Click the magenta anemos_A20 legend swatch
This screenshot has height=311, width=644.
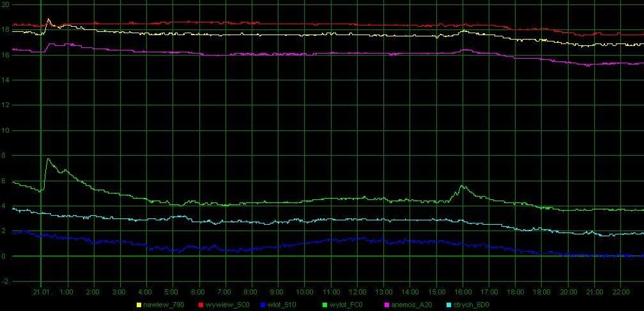387,305
